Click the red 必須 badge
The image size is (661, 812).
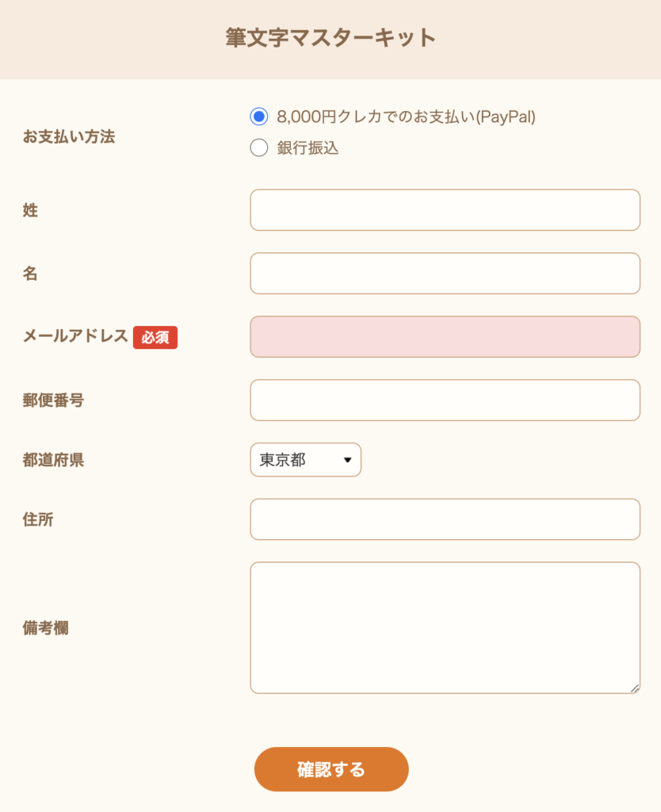(x=155, y=337)
